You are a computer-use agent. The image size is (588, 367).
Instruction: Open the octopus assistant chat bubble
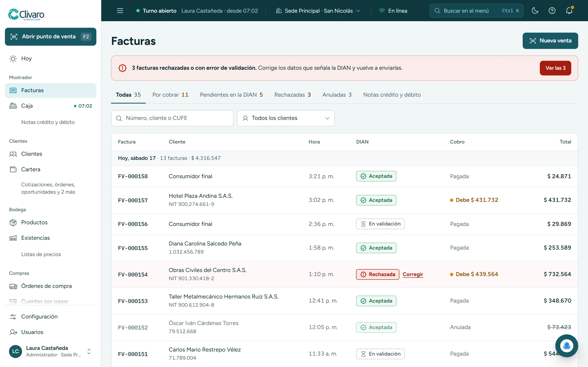point(567,346)
